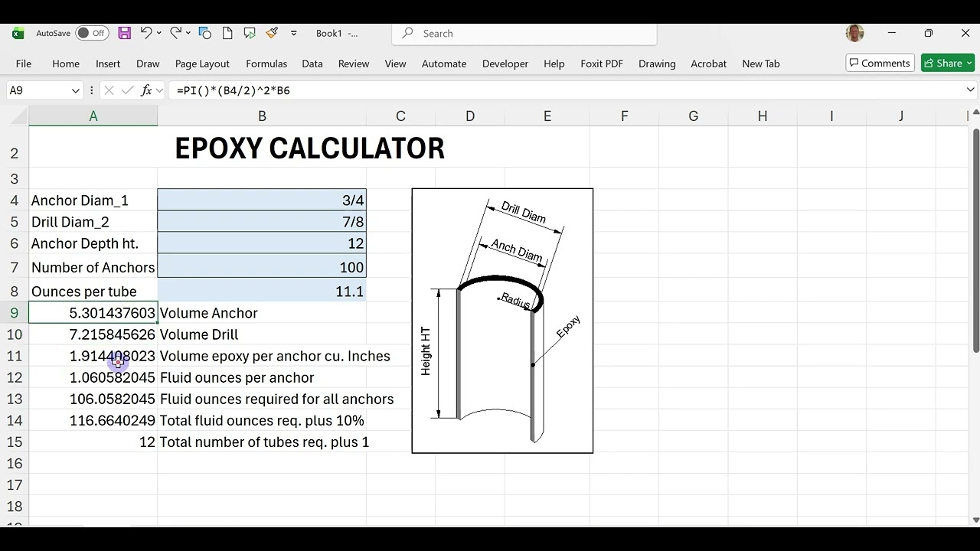980x551 pixels.
Task: Click cell B8 containing 11.1
Action: pyautogui.click(x=262, y=292)
